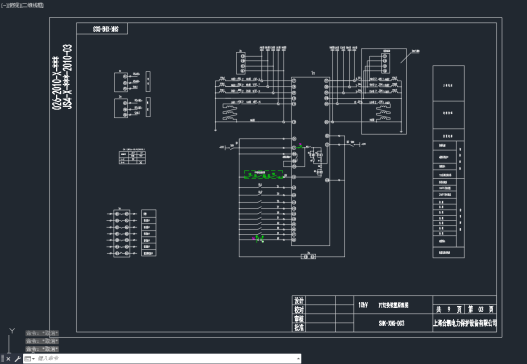Viewport: 527px width, 364px height.
Task: Select title block cell 设计
Action: tap(299, 300)
